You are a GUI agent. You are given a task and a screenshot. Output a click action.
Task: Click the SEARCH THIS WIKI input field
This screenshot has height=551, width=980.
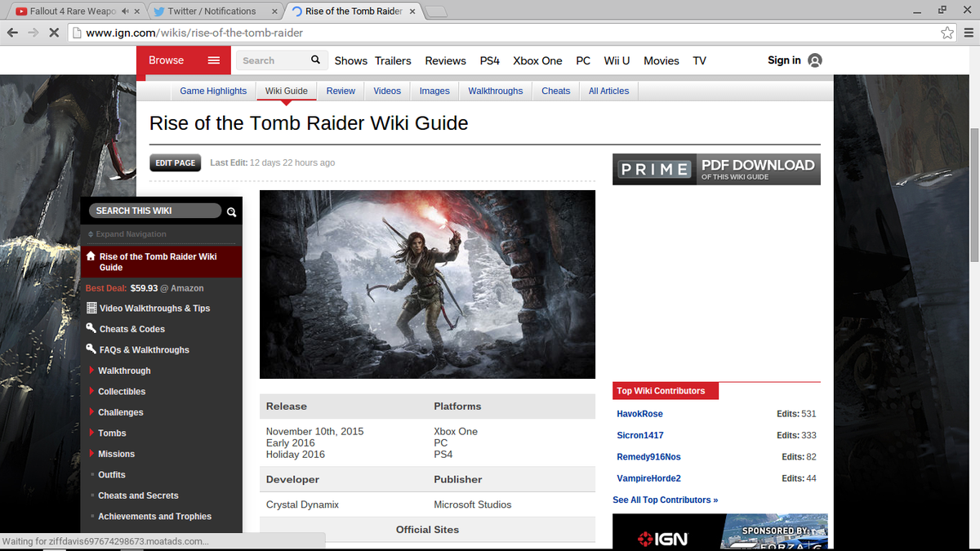pos(154,211)
